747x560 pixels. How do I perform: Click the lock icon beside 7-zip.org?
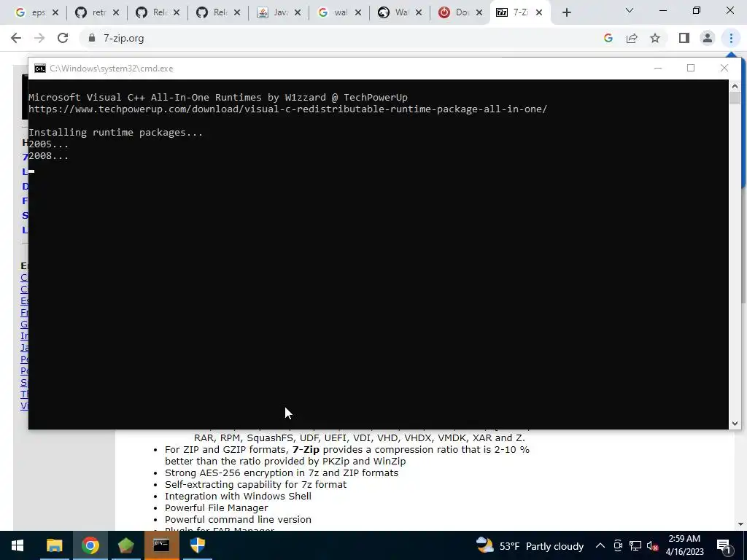click(91, 38)
